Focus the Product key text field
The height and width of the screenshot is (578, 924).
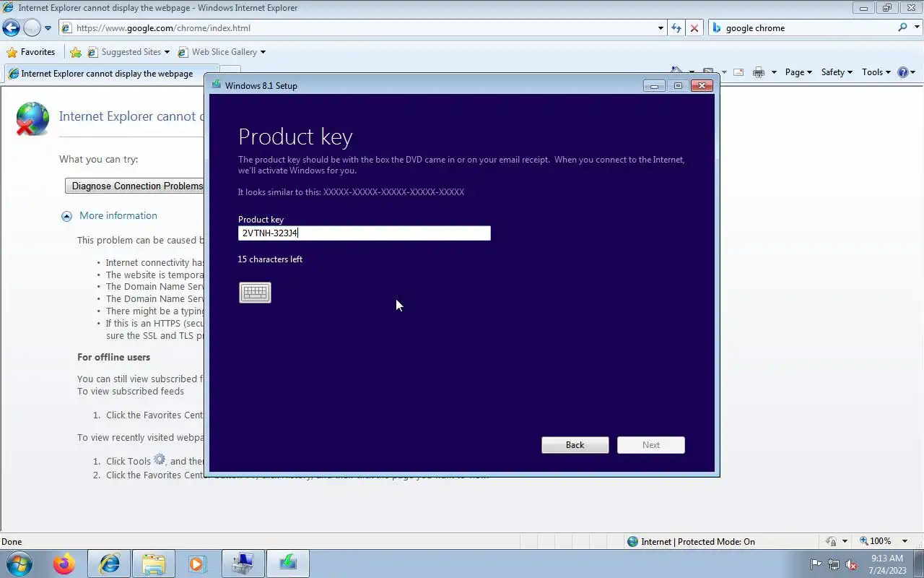365,233
